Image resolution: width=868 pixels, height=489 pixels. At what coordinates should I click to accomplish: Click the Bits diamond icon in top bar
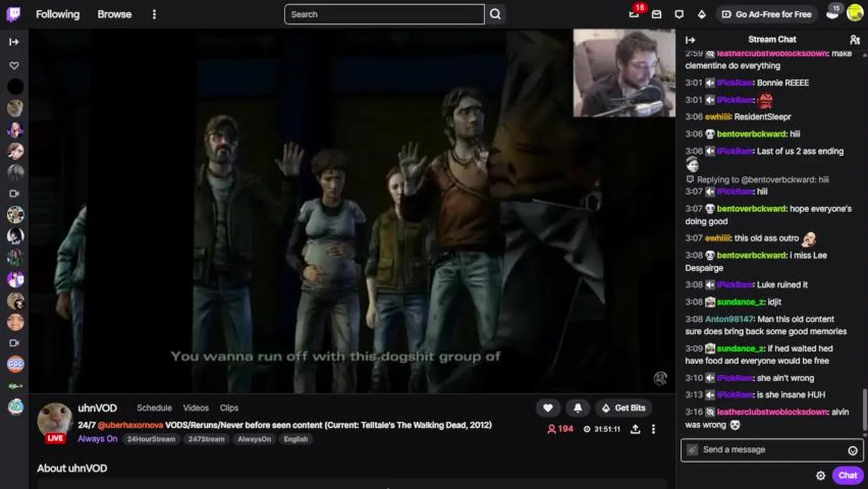[x=702, y=14]
